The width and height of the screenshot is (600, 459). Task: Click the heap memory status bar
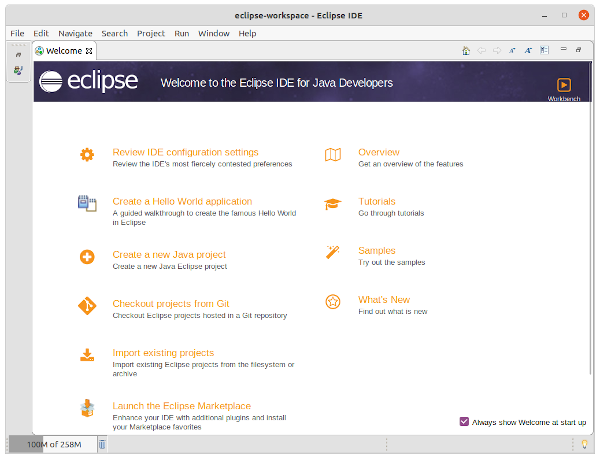pyautogui.click(x=52, y=444)
